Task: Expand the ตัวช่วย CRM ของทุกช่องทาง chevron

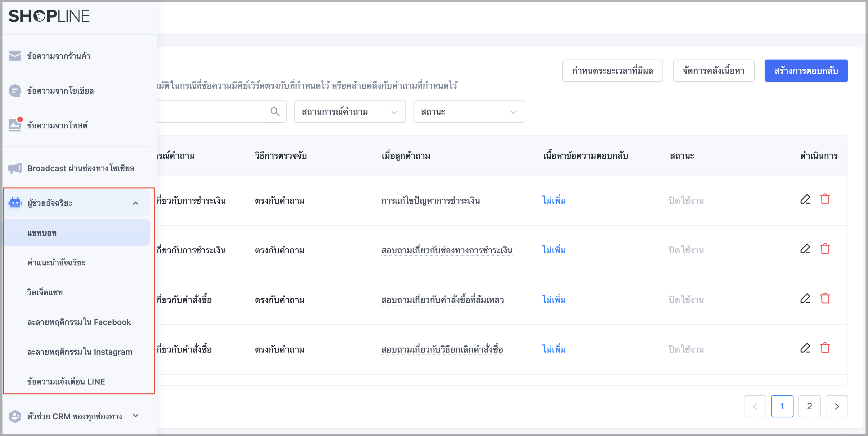Action: click(136, 416)
